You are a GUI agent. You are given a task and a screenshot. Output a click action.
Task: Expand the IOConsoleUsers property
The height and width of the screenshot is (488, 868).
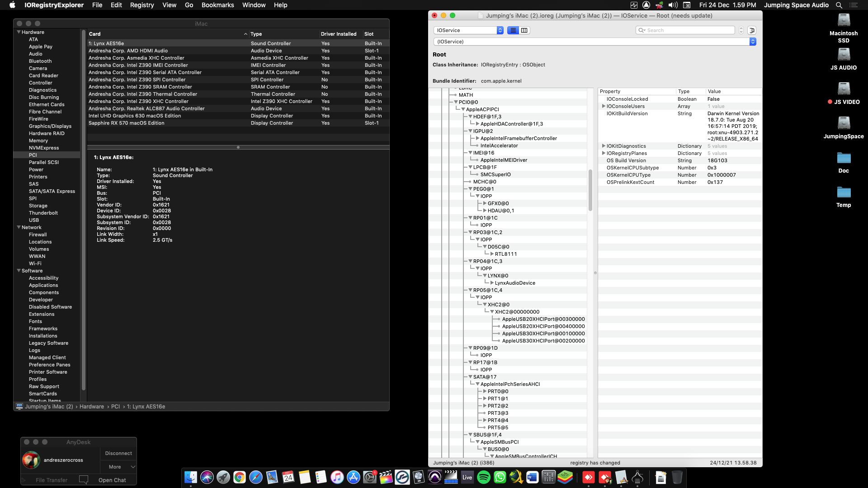pyautogui.click(x=604, y=106)
